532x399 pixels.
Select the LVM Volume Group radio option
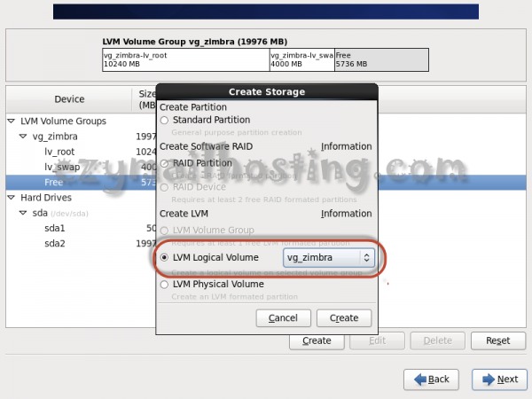coord(165,231)
